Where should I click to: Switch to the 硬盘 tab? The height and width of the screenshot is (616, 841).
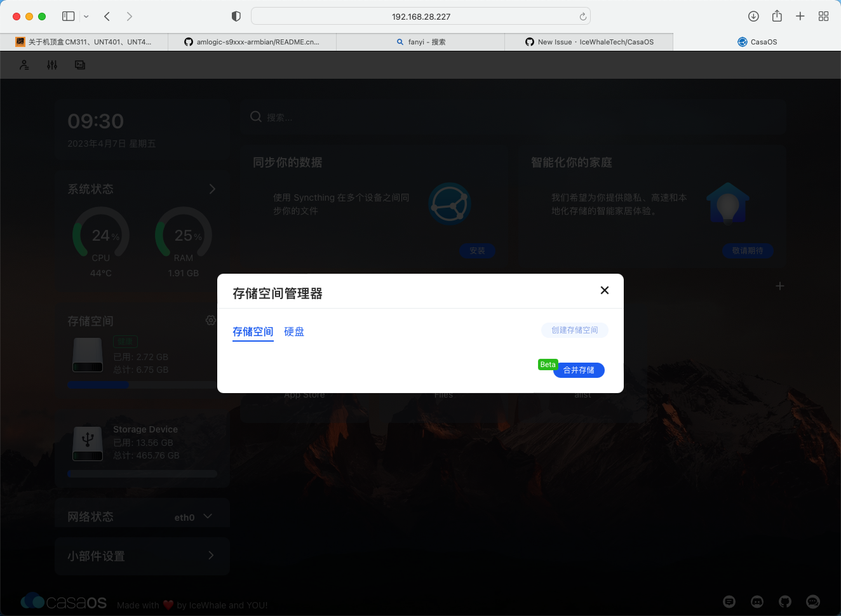(x=294, y=331)
